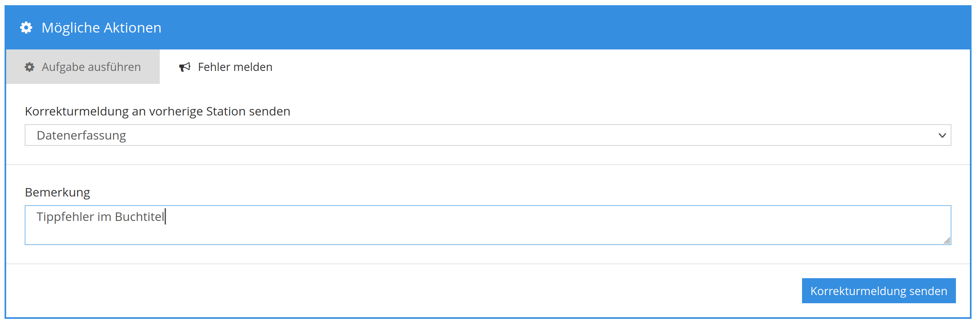This screenshot has width=980, height=326.
Task: Focus the Bemerkung text area
Action: pos(488,225)
